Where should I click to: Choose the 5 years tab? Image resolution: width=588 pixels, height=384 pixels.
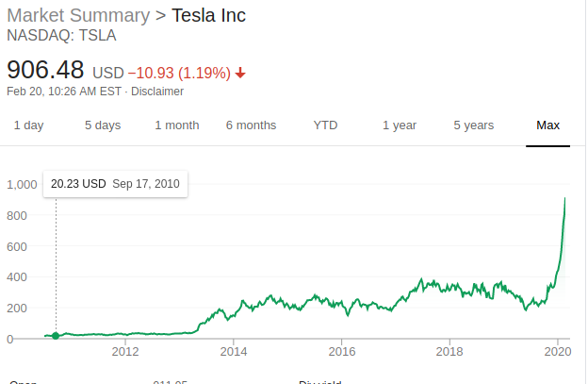pos(473,125)
